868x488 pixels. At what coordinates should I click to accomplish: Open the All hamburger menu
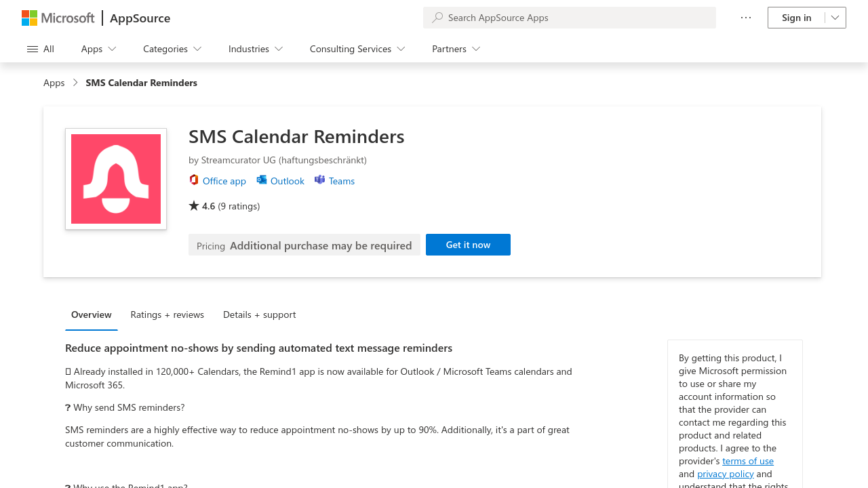pyautogui.click(x=41, y=49)
